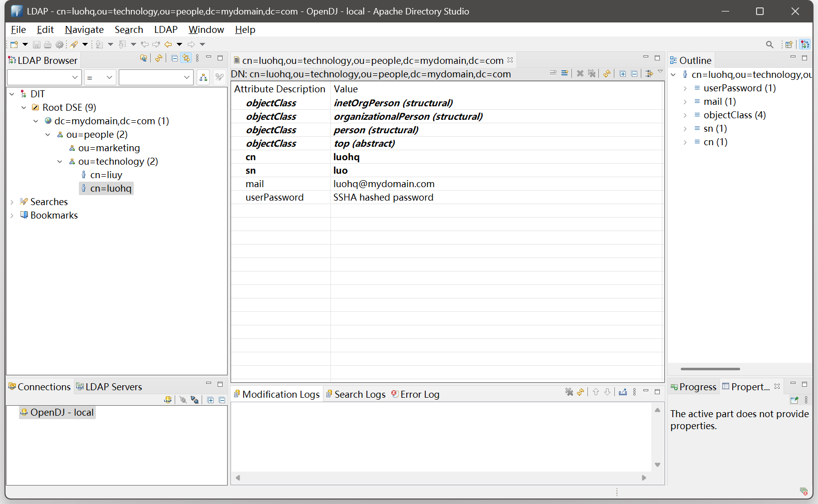This screenshot has height=504, width=818.
Task: Expand the Searches node
Action: [12, 202]
